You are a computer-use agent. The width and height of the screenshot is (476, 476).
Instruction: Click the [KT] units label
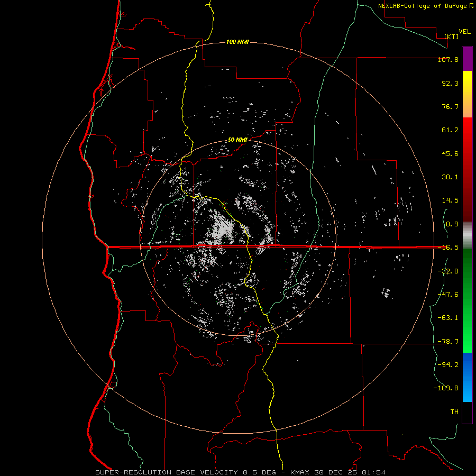452,36
